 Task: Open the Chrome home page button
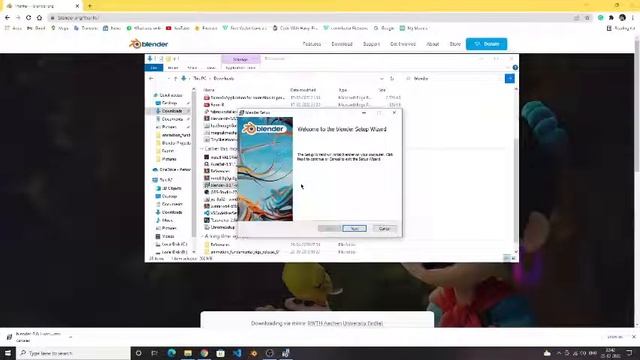point(39,18)
